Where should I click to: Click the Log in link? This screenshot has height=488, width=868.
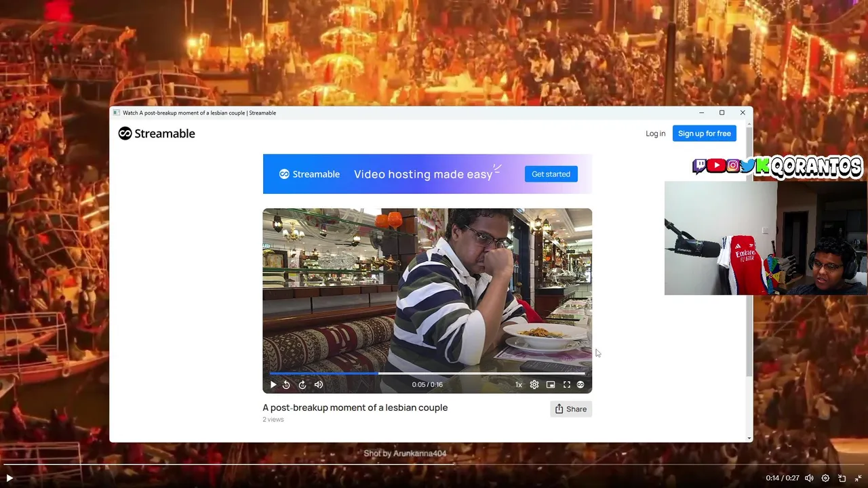pyautogui.click(x=655, y=134)
